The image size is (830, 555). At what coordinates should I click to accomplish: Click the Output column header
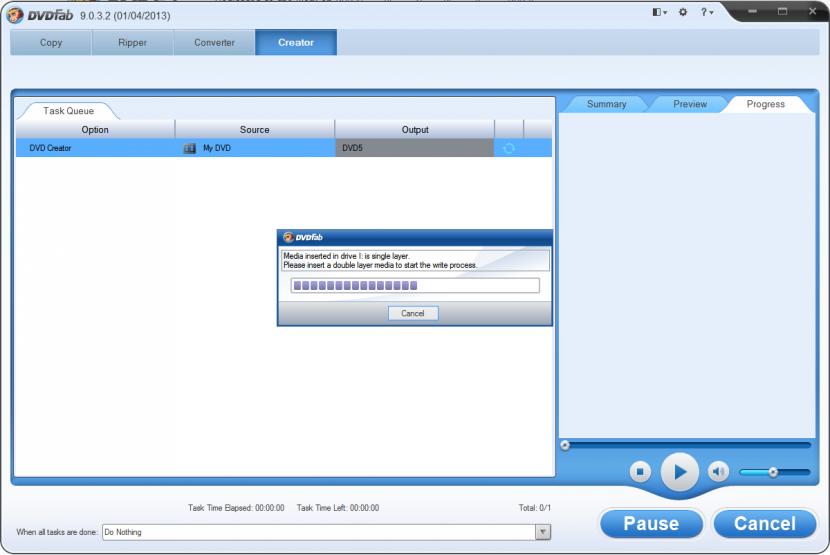415,129
